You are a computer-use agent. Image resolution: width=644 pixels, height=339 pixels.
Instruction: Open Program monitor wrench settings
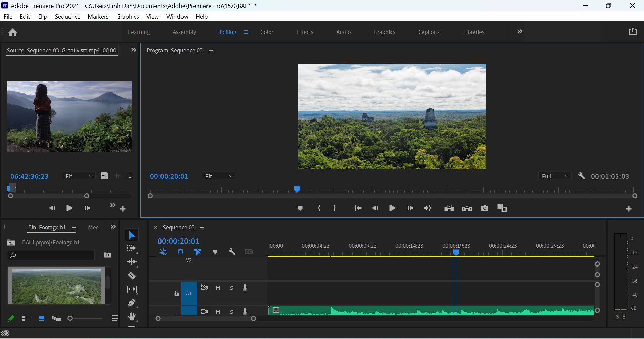[x=581, y=176]
